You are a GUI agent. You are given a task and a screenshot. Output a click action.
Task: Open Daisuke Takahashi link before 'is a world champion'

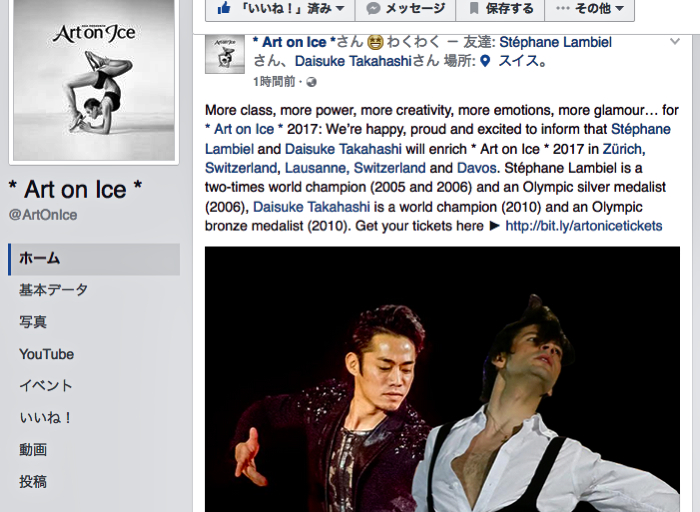311,207
